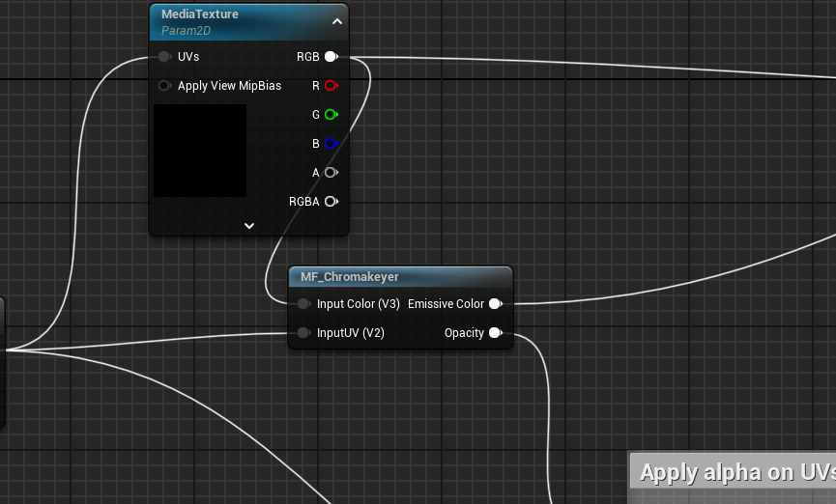836x504 pixels.
Task: Click the Emissive Color label
Action: pos(446,304)
